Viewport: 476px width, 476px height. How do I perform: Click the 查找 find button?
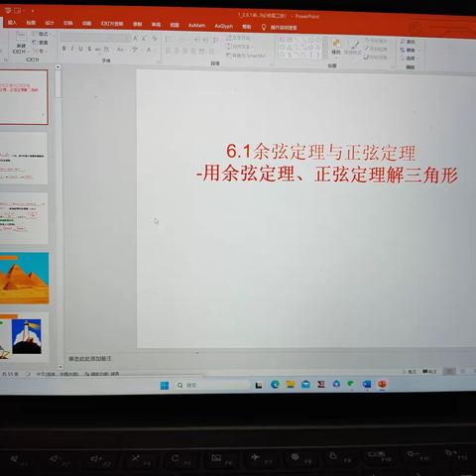tap(408, 42)
